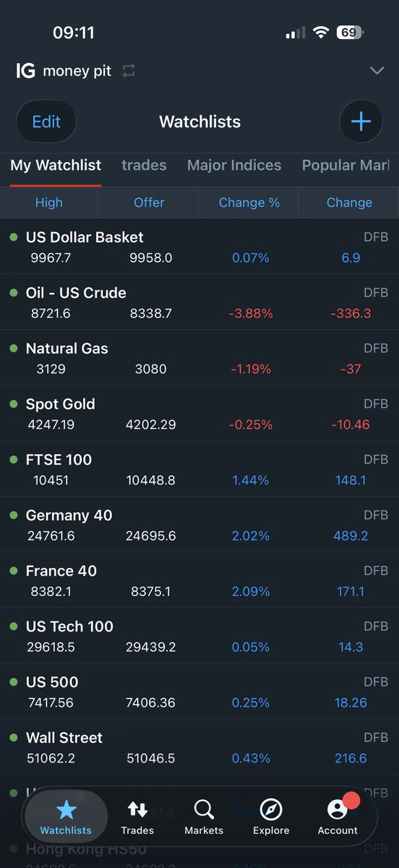Open the Wall Street market row
Image resolution: width=399 pixels, height=868 pixels.
(x=199, y=747)
